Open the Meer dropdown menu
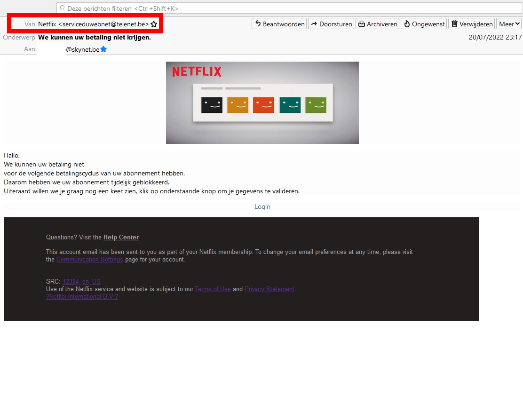Image resolution: width=523 pixels, height=420 pixels. (x=509, y=24)
